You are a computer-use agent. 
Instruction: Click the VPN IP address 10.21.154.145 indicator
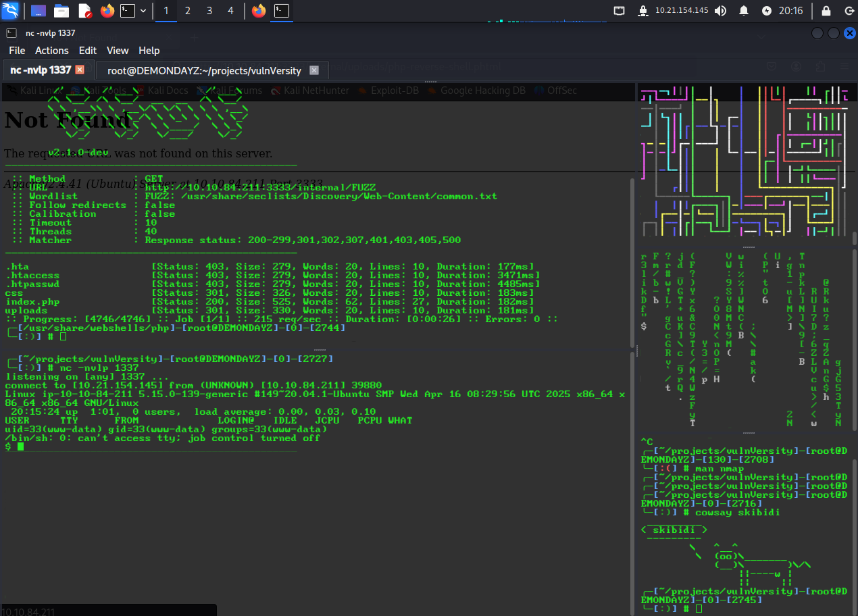(682, 11)
